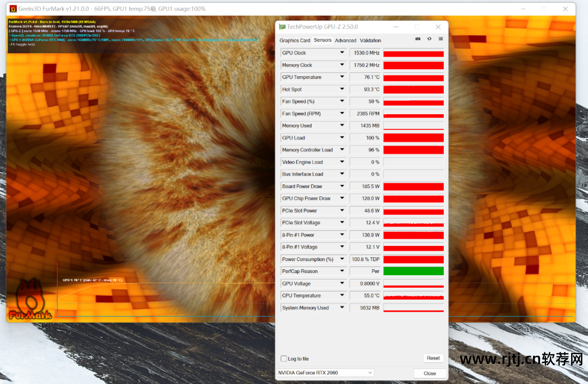
Task: Open the Board Power Draw dropdown
Action: (342, 186)
